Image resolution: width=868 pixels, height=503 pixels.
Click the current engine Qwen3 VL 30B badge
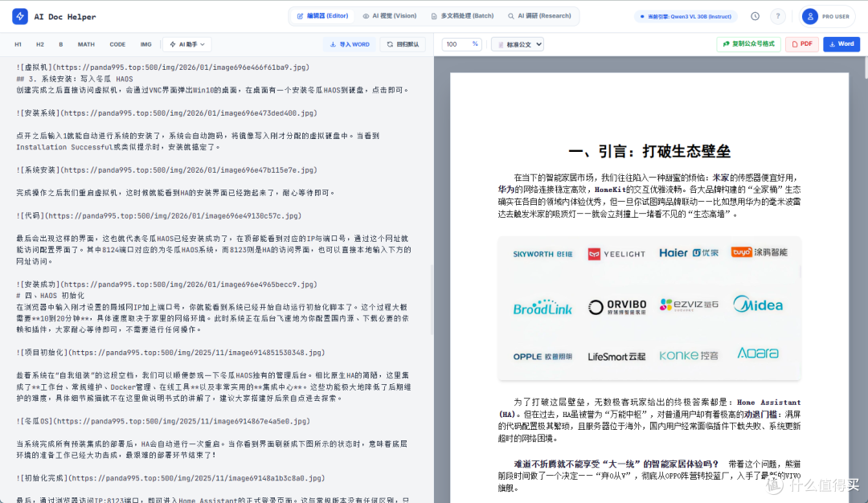[x=686, y=17]
